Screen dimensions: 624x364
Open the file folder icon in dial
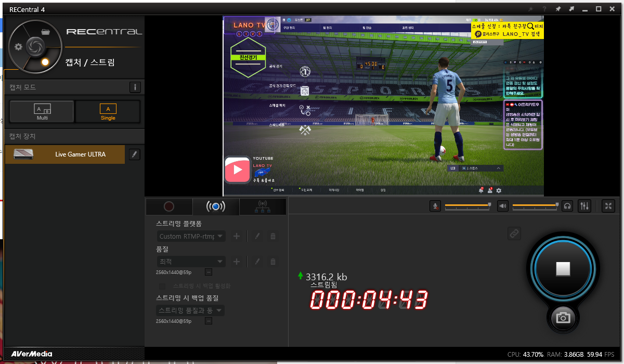pos(45,32)
